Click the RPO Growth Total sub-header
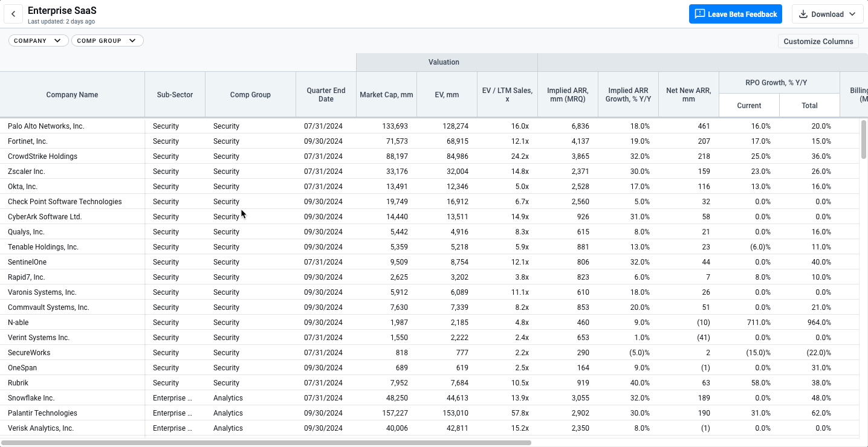The width and height of the screenshot is (868, 447). coord(809,106)
